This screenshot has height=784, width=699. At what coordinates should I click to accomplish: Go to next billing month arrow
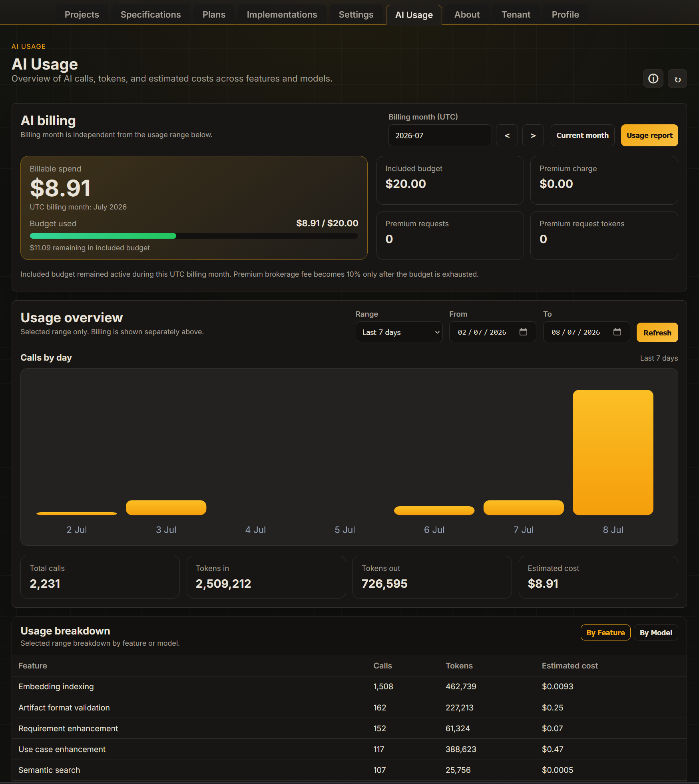click(x=533, y=136)
